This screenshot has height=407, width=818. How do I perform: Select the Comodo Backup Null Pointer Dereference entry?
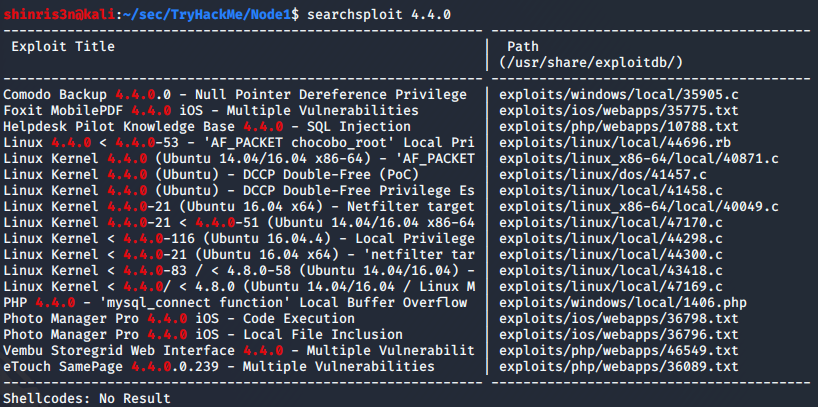pyautogui.click(x=235, y=94)
